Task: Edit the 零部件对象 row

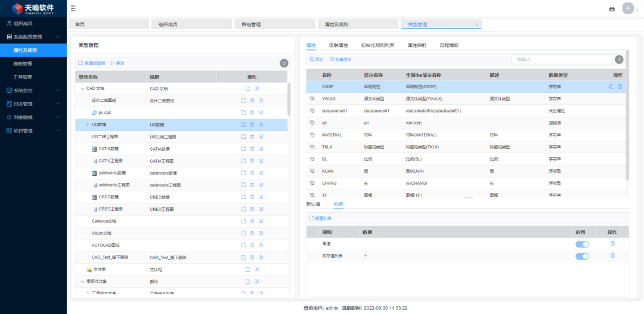Action: pos(256,282)
